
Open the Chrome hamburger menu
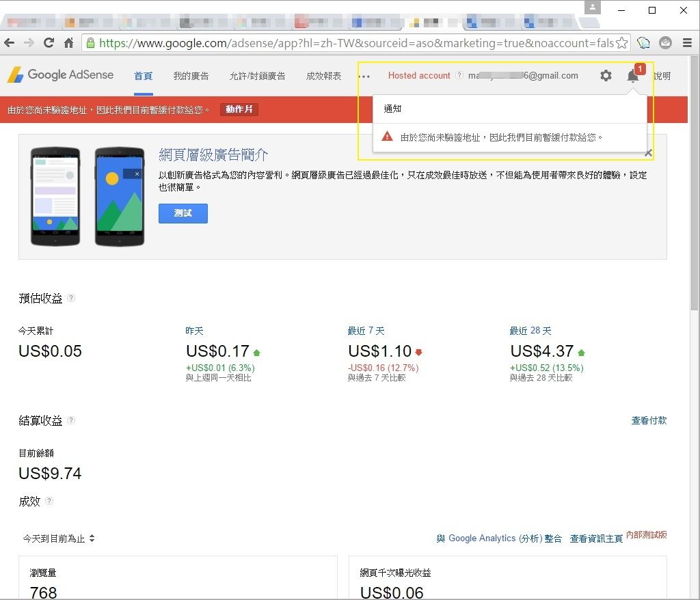tap(688, 43)
